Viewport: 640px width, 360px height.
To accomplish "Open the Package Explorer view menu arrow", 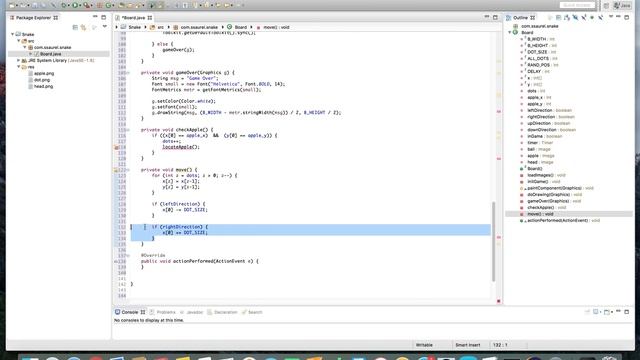I will 104,27.
